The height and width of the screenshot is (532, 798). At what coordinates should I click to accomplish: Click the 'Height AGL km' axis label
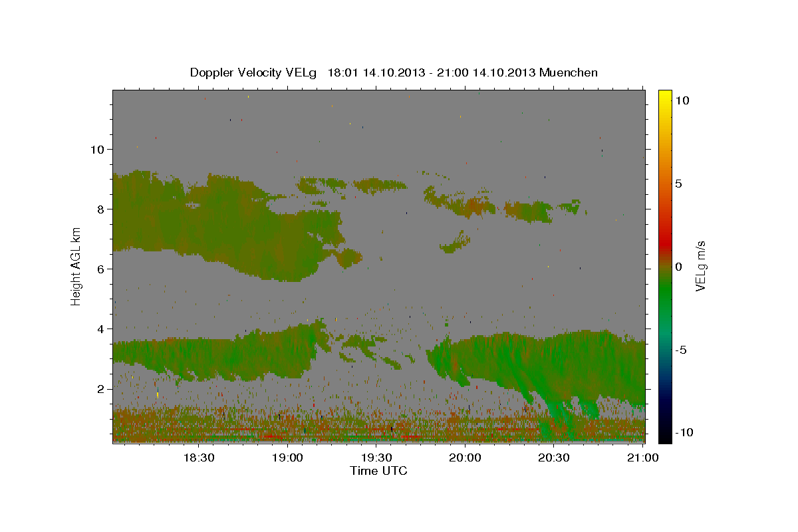(76, 266)
